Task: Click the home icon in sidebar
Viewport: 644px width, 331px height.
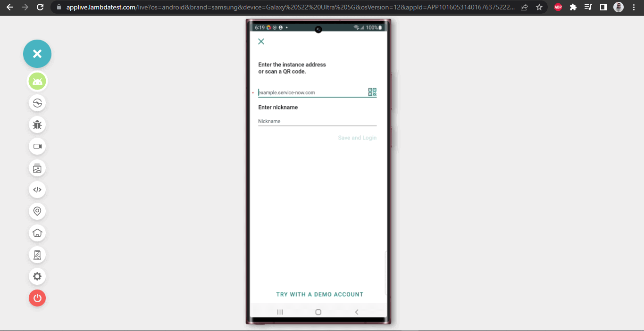Action: click(37, 233)
